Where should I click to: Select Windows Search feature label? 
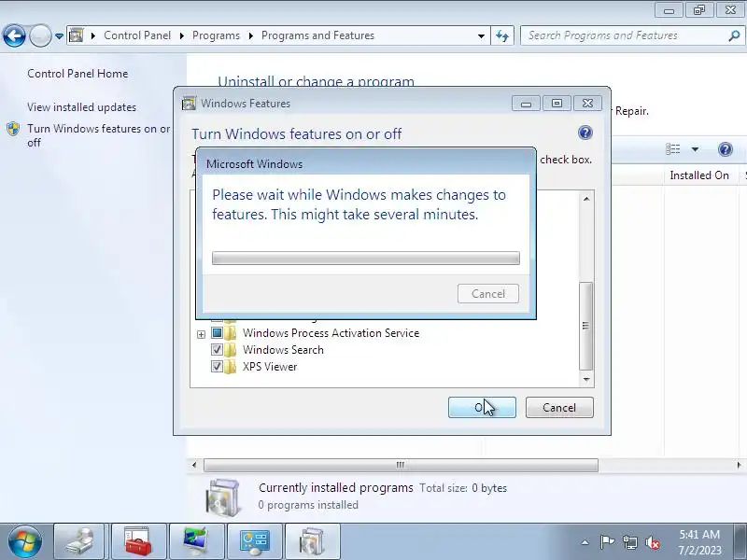pyautogui.click(x=283, y=349)
